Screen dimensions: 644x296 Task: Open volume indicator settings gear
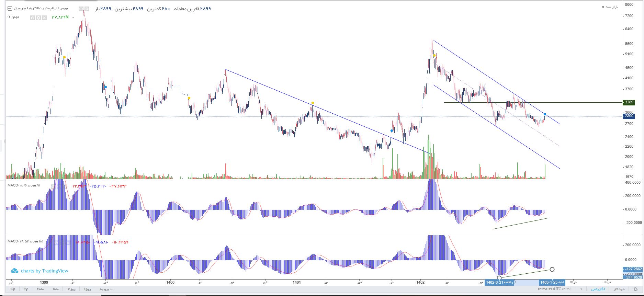(38, 18)
